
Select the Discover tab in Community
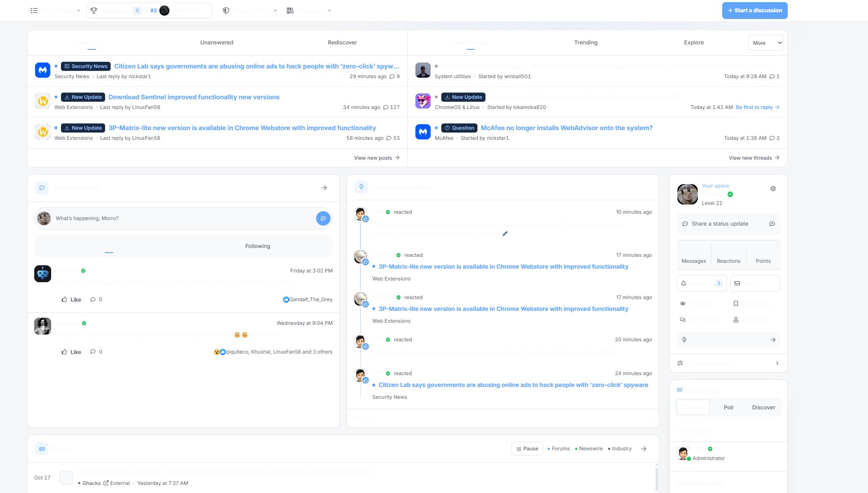[764, 407]
